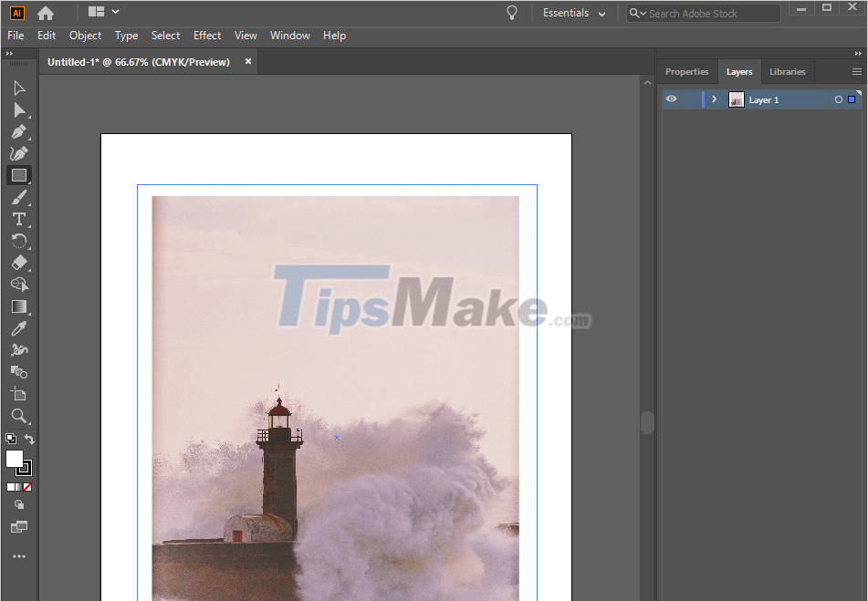Open the Essentials workspace dropdown
This screenshot has height=601, width=868.
(574, 13)
